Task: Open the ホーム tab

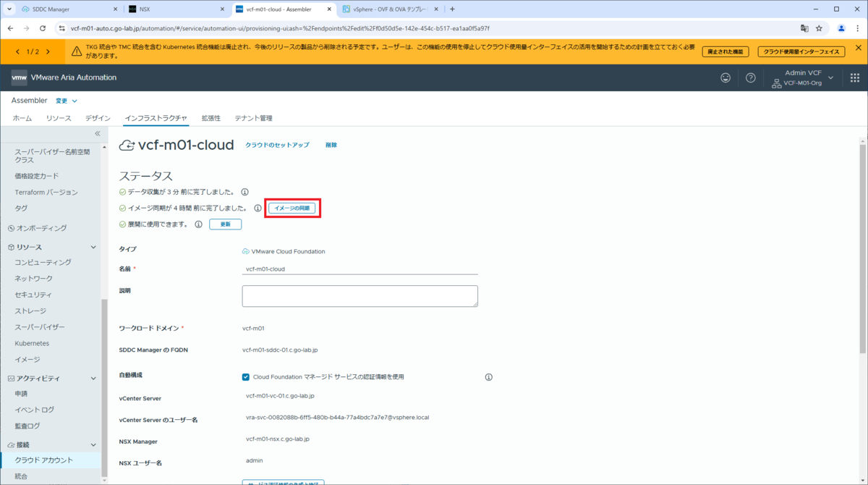Action: (22, 118)
